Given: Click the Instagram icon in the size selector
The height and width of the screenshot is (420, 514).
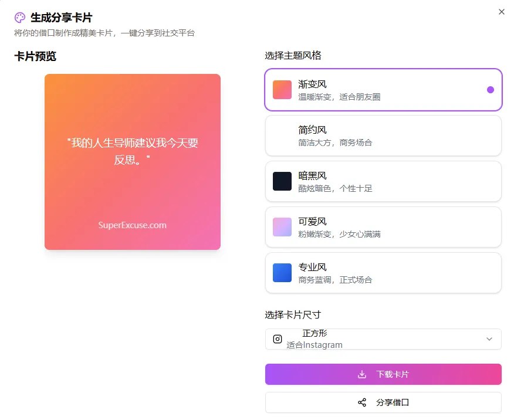Looking at the screenshot, I should (277, 339).
